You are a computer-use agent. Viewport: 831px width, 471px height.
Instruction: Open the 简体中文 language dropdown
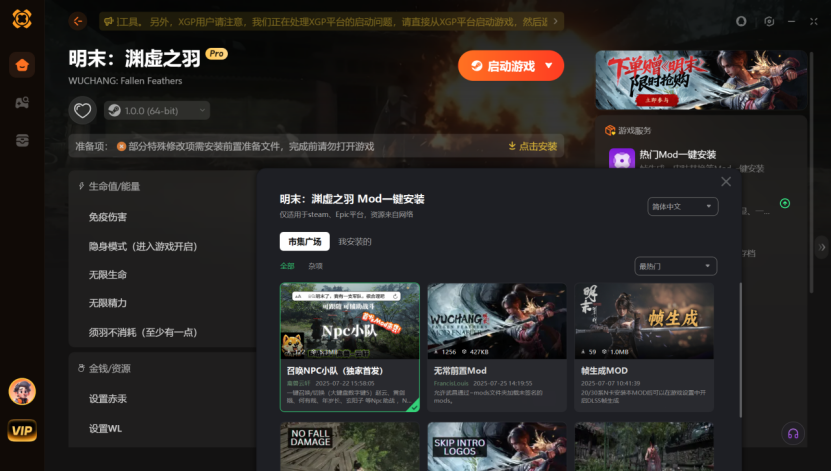point(682,206)
